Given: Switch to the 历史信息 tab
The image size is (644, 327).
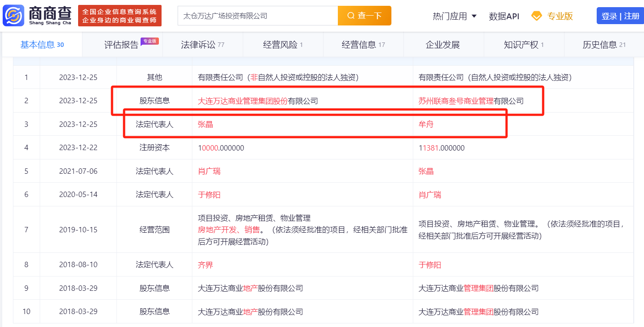Looking at the screenshot, I should tap(604, 45).
